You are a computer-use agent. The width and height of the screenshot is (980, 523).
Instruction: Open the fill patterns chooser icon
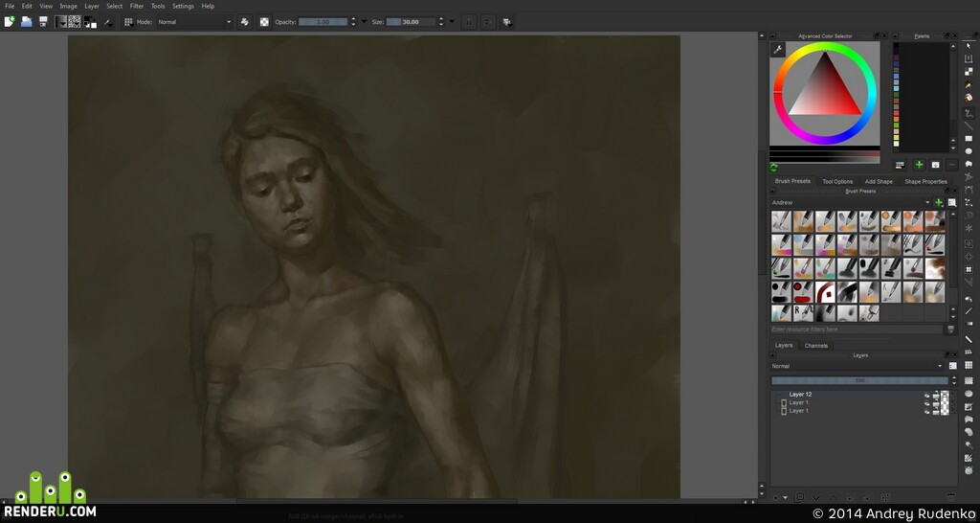[x=75, y=22]
